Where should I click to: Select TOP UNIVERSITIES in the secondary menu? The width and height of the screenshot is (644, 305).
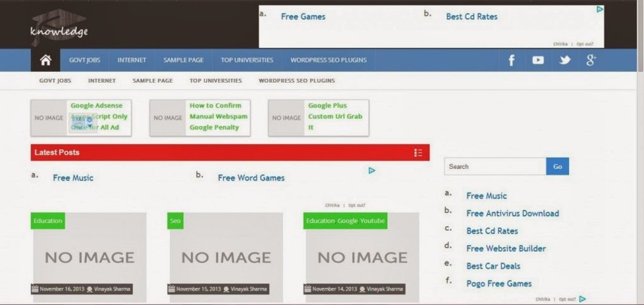(x=216, y=81)
